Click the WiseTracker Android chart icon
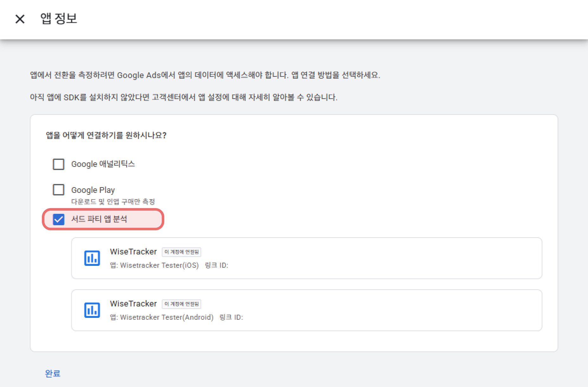 (92, 310)
